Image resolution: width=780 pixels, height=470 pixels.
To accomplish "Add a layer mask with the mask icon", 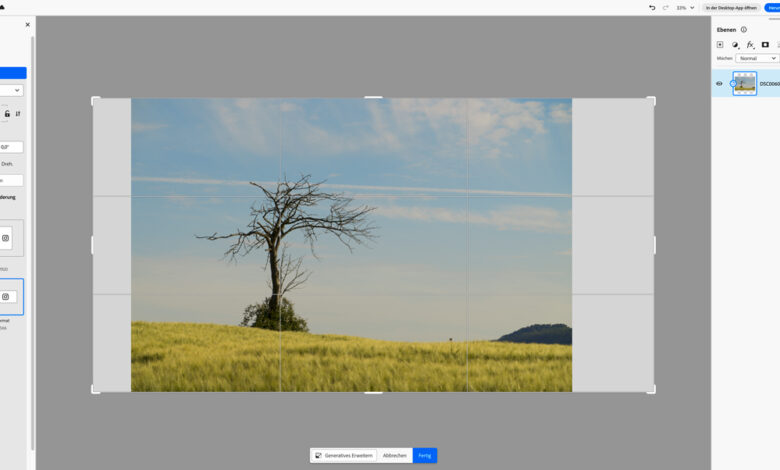I will (x=765, y=45).
